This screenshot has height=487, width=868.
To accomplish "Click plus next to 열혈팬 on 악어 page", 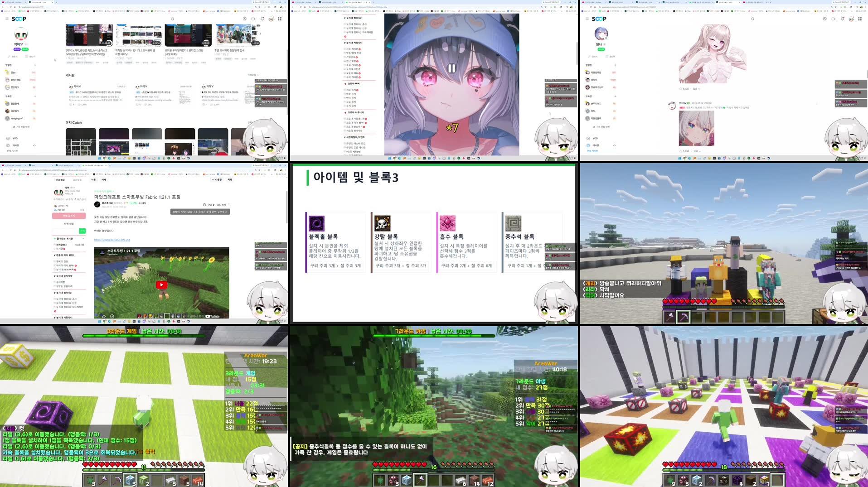I will click(35, 65).
